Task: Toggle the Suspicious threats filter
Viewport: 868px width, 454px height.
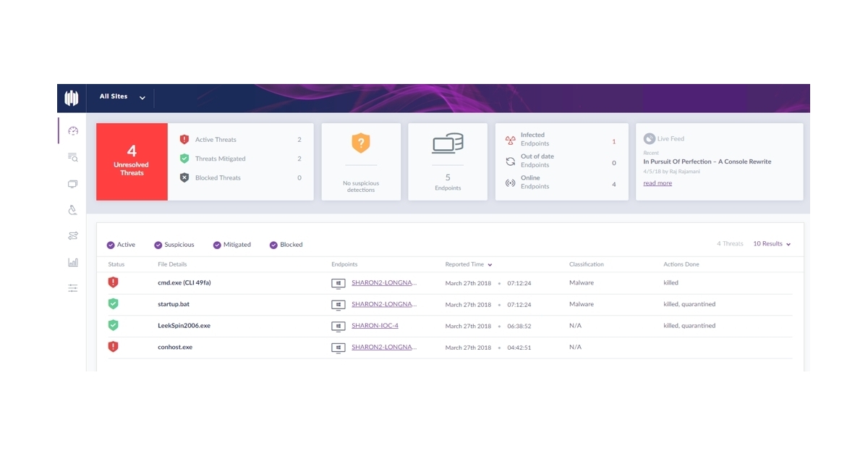Action: click(157, 245)
